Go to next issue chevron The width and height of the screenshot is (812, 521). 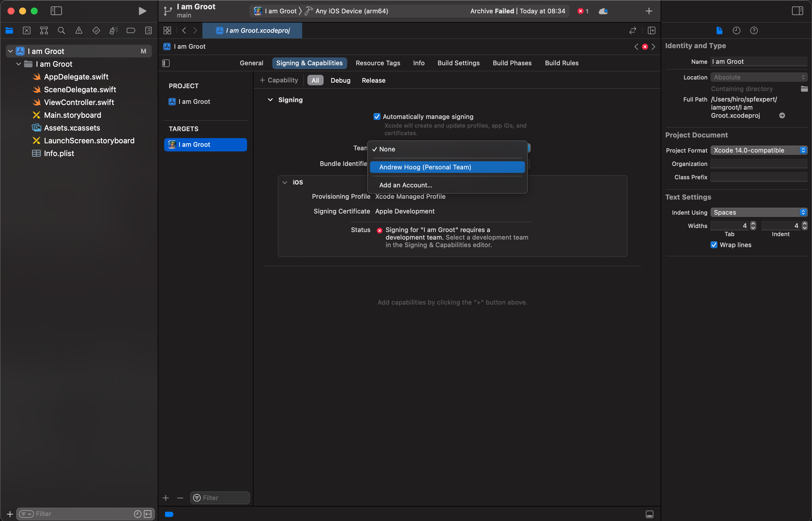click(x=653, y=47)
